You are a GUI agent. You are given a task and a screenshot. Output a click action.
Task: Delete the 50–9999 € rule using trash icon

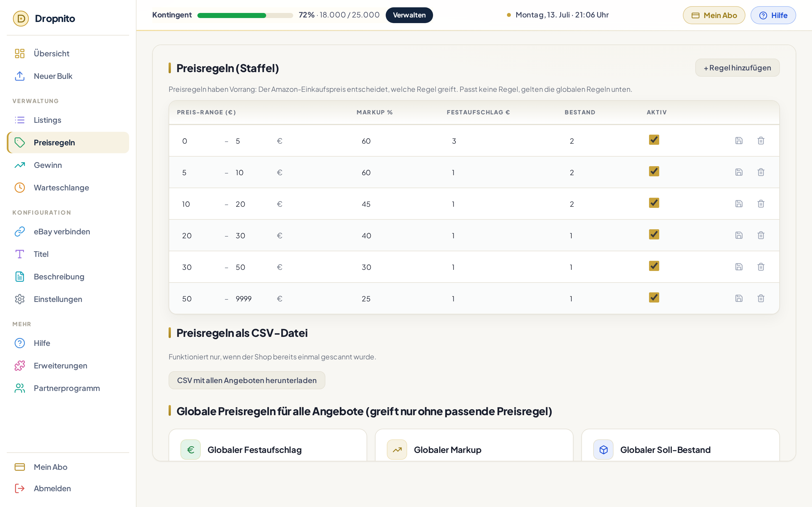point(761,298)
